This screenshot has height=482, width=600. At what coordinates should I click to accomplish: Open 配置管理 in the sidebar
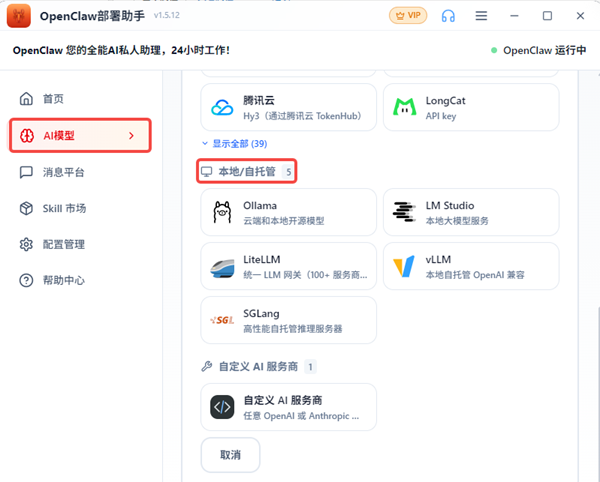pos(80,244)
